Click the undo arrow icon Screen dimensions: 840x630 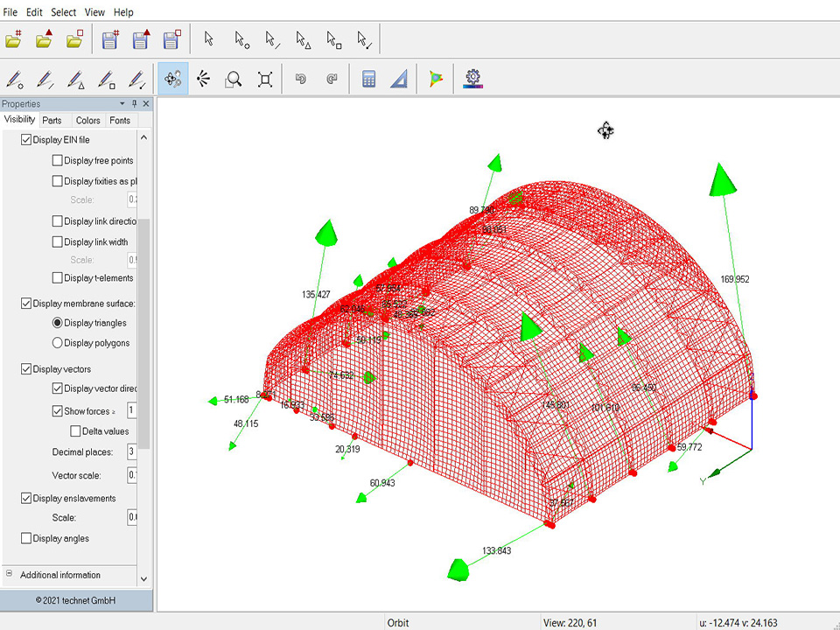(301, 80)
